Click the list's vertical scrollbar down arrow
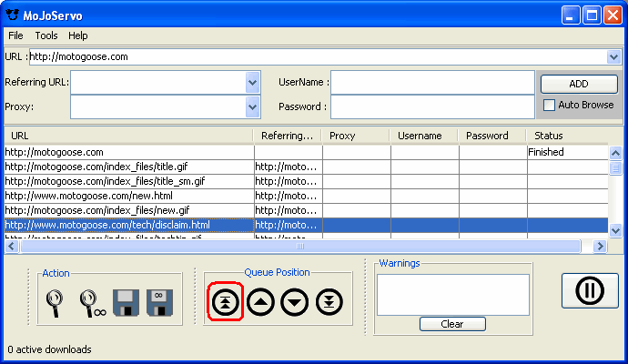 615,230
